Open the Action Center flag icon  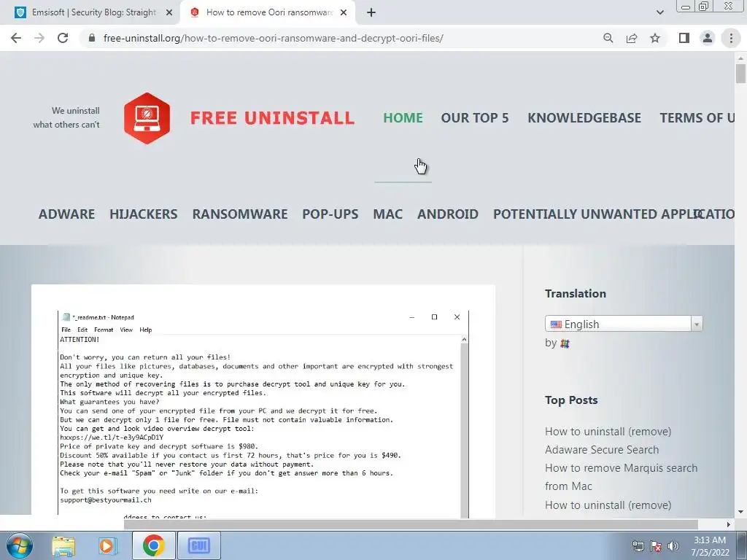(656, 546)
